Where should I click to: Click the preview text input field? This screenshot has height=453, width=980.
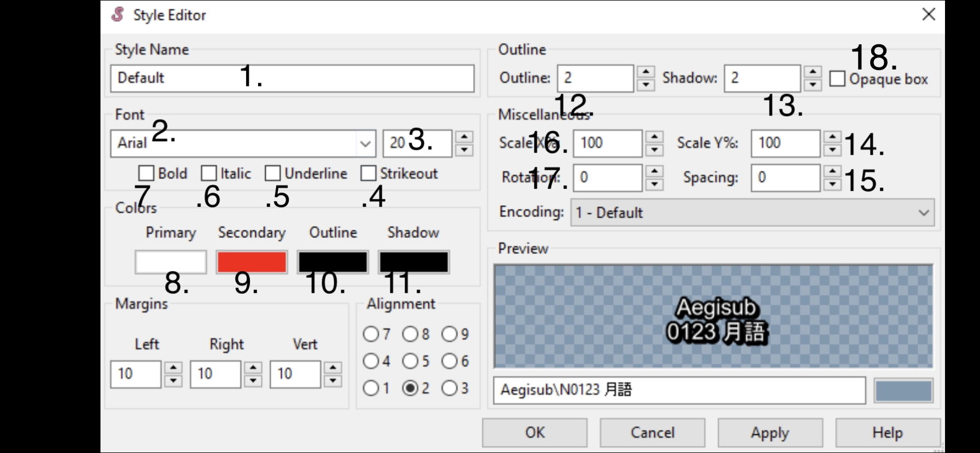point(679,391)
